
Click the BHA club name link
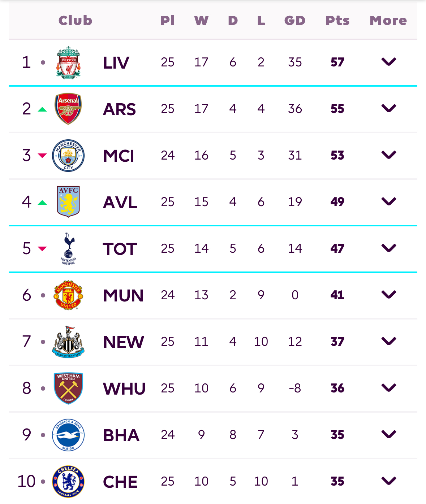point(121,435)
